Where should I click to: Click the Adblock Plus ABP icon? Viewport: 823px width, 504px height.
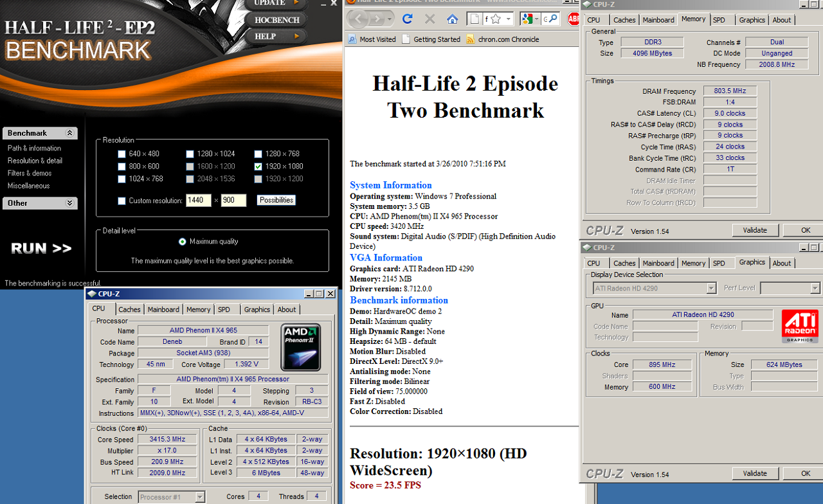coord(574,19)
